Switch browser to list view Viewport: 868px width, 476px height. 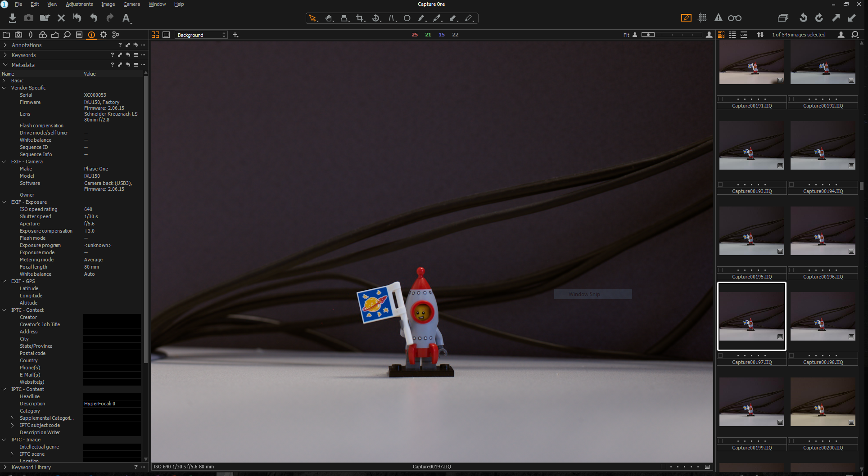coord(732,35)
